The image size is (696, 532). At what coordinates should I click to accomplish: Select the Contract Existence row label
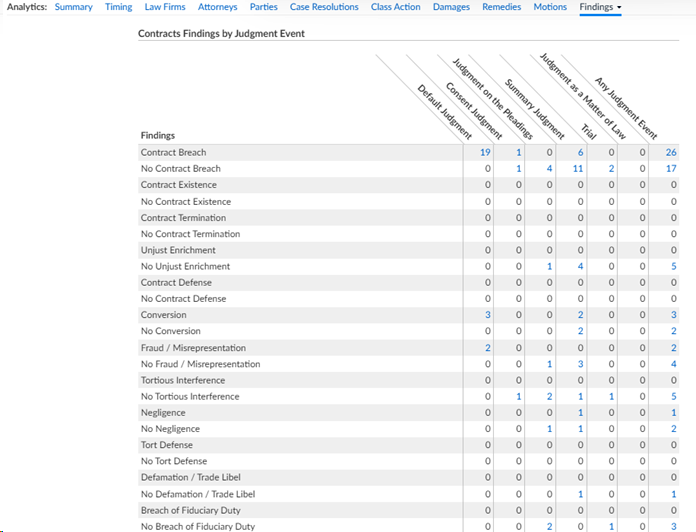pos(179,185)
